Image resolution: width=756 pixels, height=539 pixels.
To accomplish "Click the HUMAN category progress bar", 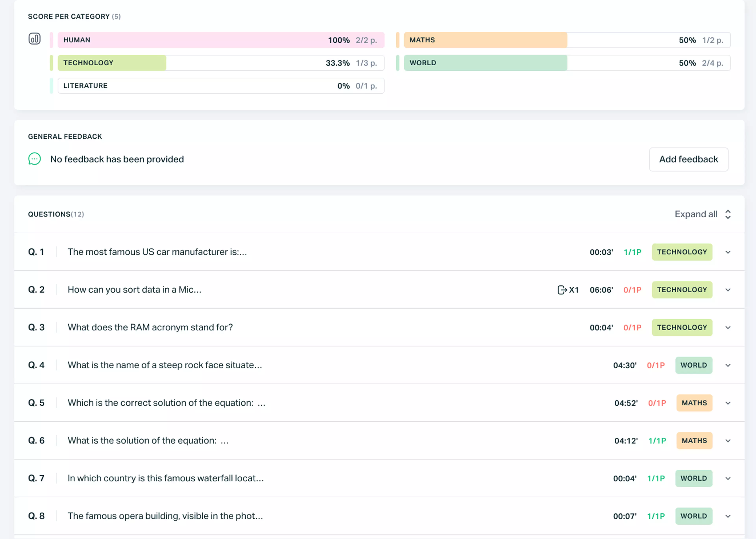I will click(220, 40).
